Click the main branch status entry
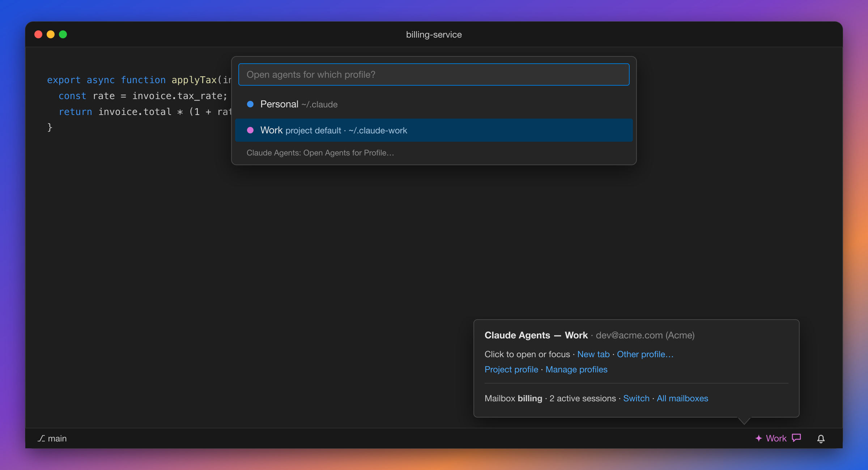868x470 pixels. (x=52, y=439)
